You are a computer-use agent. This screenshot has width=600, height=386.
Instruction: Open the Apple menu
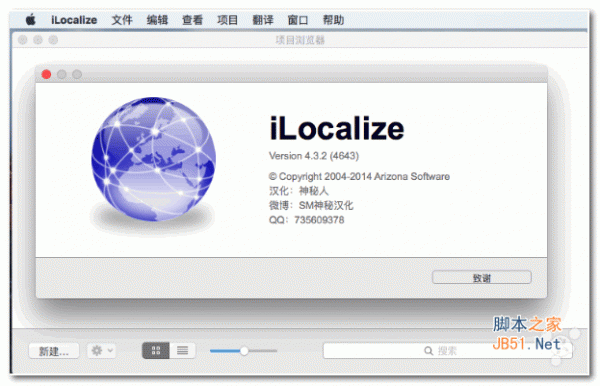31,20
